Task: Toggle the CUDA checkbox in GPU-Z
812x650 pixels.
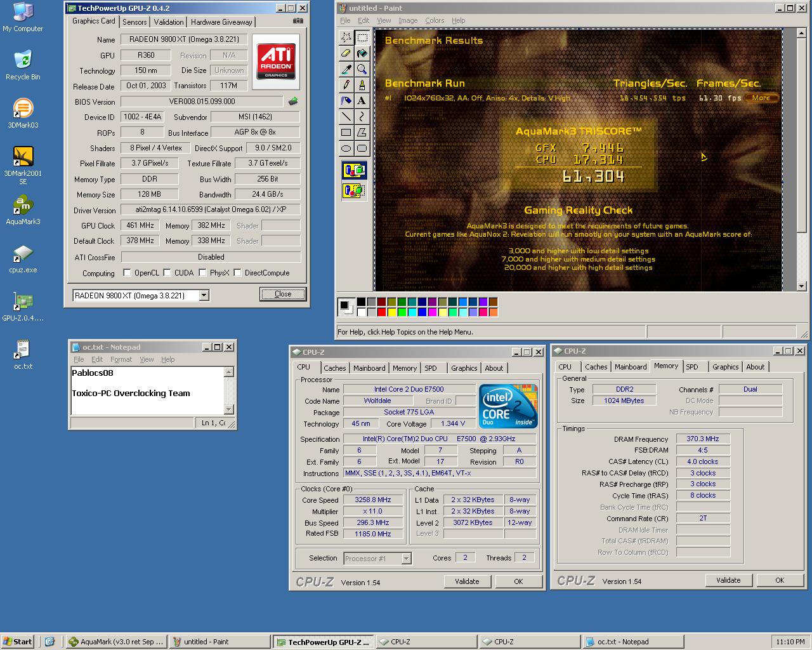Action: coord(167,273)
